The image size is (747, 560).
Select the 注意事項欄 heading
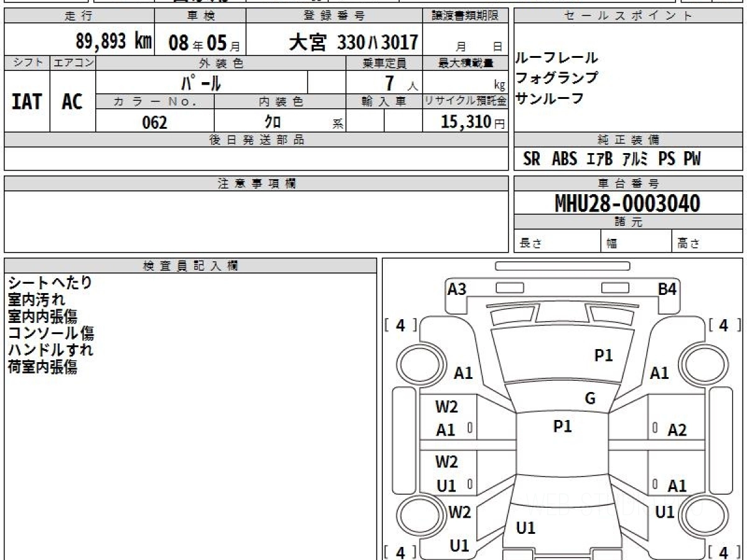coord(256,184)
